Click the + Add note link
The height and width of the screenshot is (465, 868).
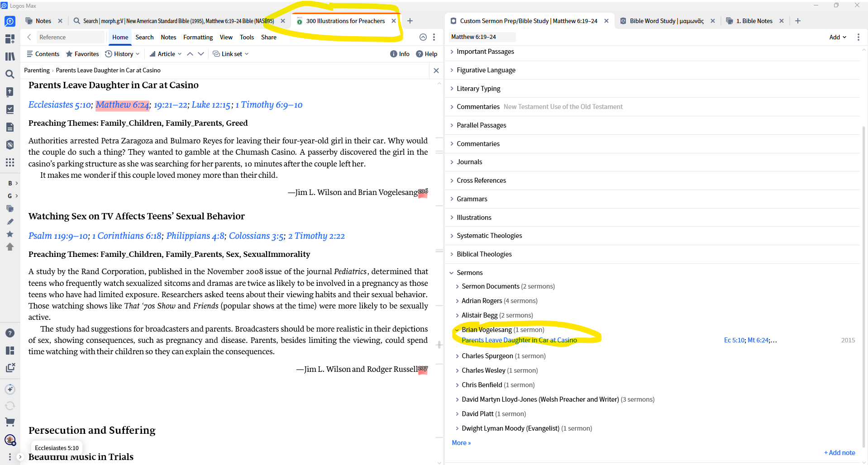839,453
